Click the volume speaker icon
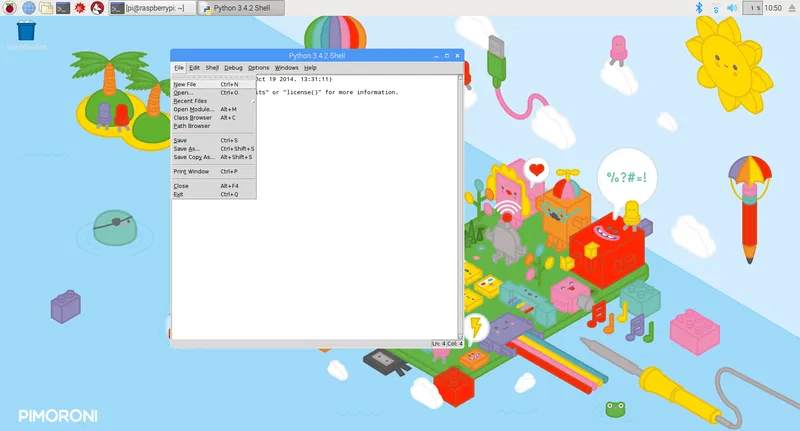The image size is (800, 431). point(732,8)
